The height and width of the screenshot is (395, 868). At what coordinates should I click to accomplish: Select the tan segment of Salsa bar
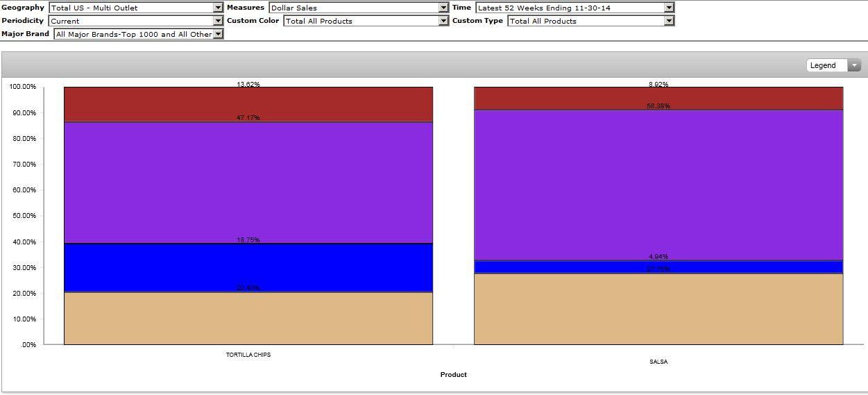click(658, 309)
